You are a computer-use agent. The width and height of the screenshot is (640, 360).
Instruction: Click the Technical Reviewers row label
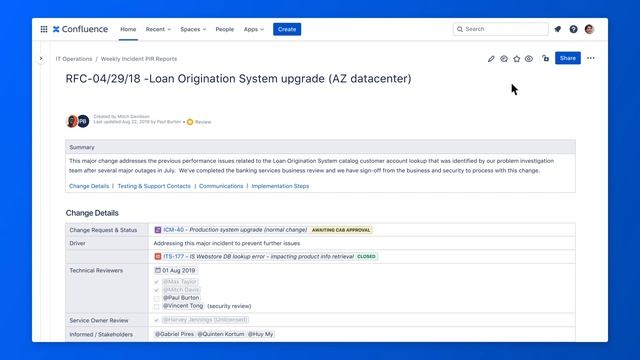[x=96, y=270]
